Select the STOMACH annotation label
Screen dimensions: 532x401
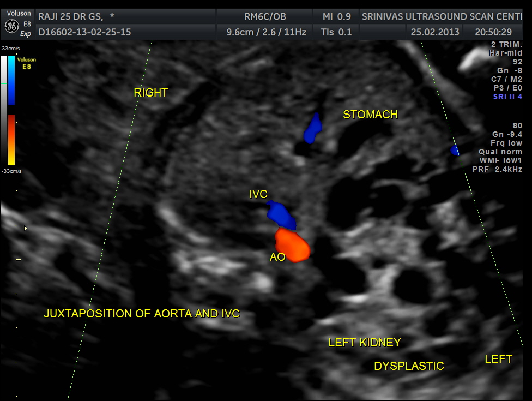(370, 115)
